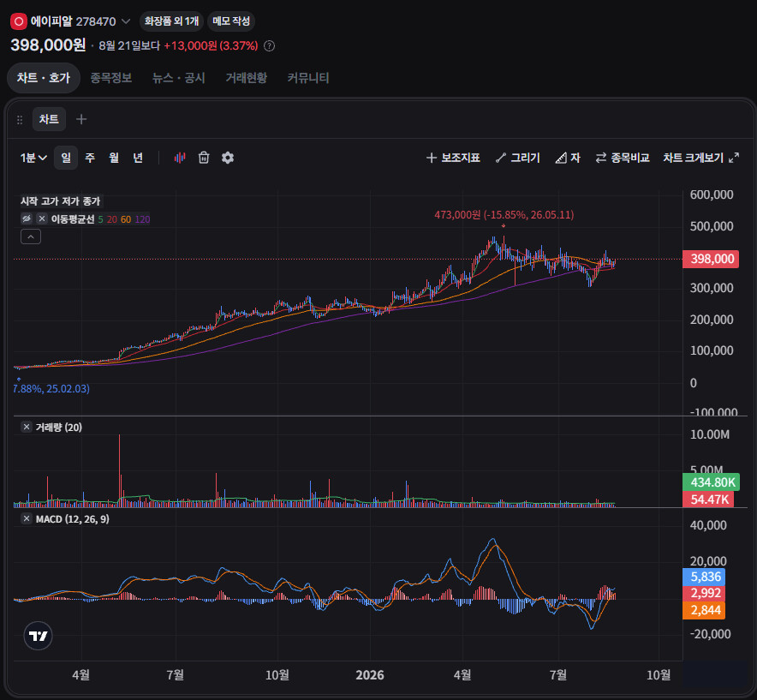Screen dimensions: 757x700
Task: Switch to 월 monthly timeframe
Action: click(114, 158)
